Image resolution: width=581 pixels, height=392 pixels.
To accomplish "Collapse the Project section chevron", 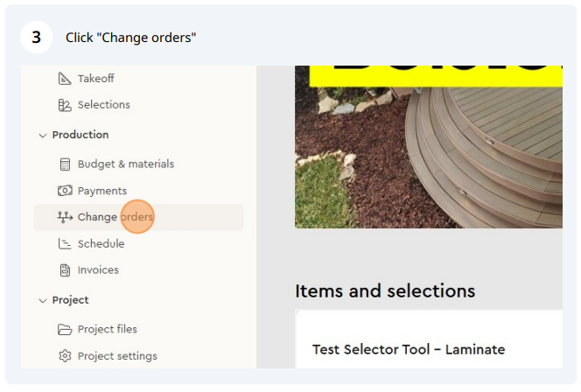I will coord(43,300).
